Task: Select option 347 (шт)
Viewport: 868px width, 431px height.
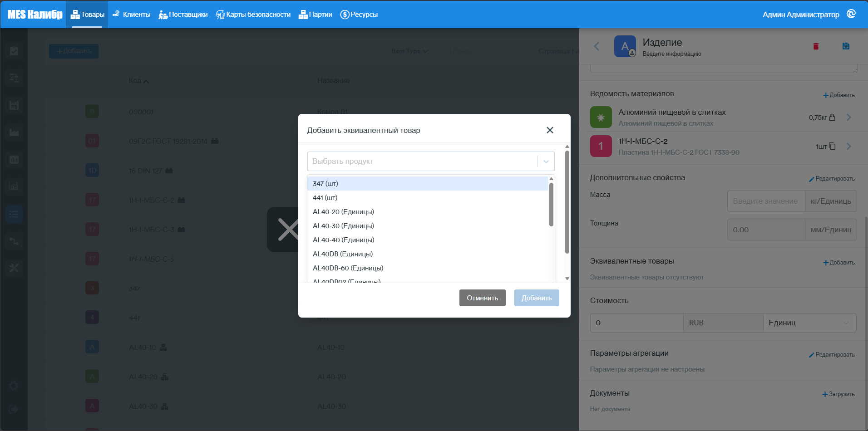Action: [x=427, y=184]
